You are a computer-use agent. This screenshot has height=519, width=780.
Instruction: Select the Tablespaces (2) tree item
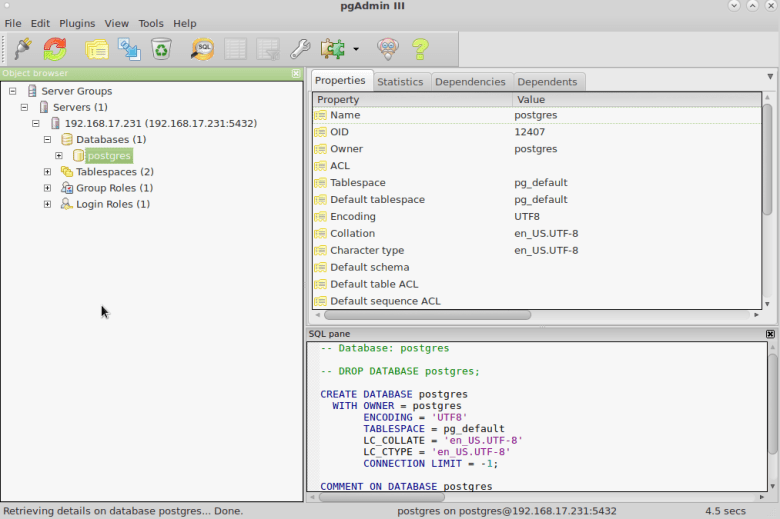pyautogui.click(x=115, y=172)
